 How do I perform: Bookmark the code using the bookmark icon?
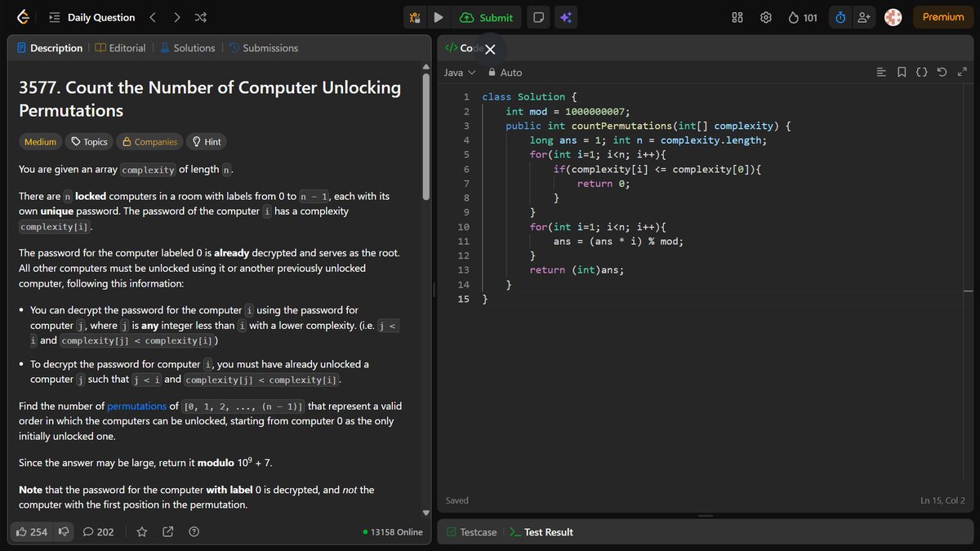click(x=901, y=72)
